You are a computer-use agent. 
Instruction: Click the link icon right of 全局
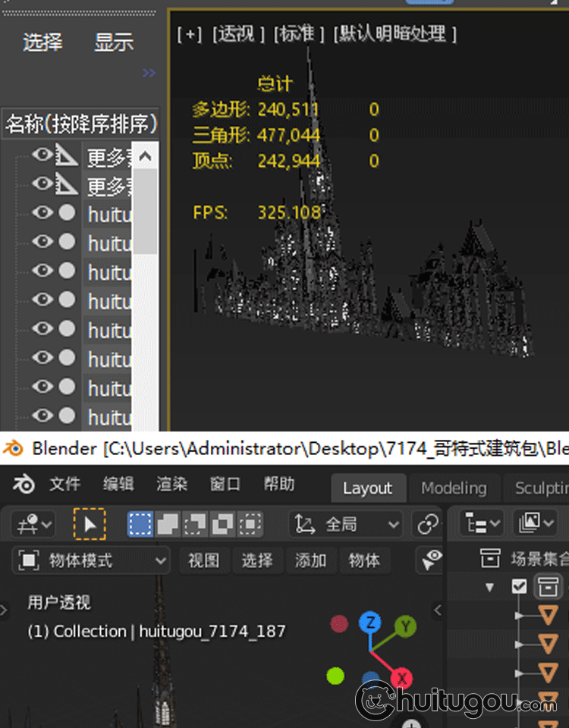coord(428,524)
